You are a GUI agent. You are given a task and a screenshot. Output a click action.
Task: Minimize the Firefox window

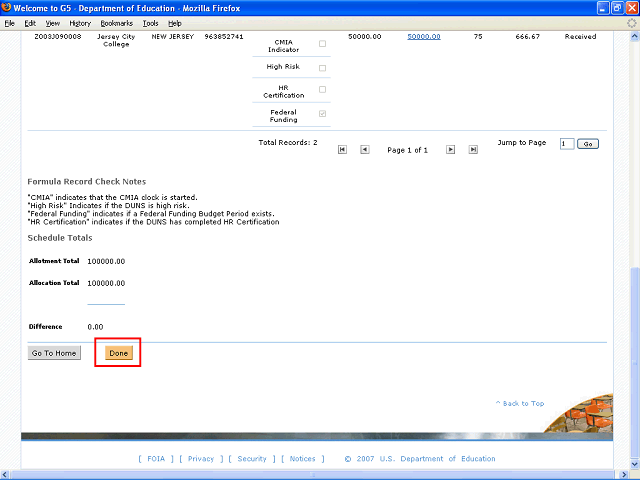[604, 8]
